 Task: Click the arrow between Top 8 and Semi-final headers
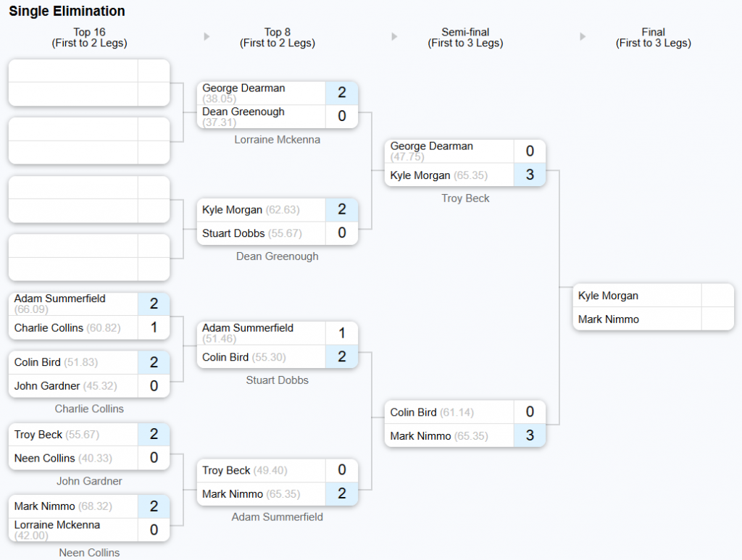(x=394, y=37)
